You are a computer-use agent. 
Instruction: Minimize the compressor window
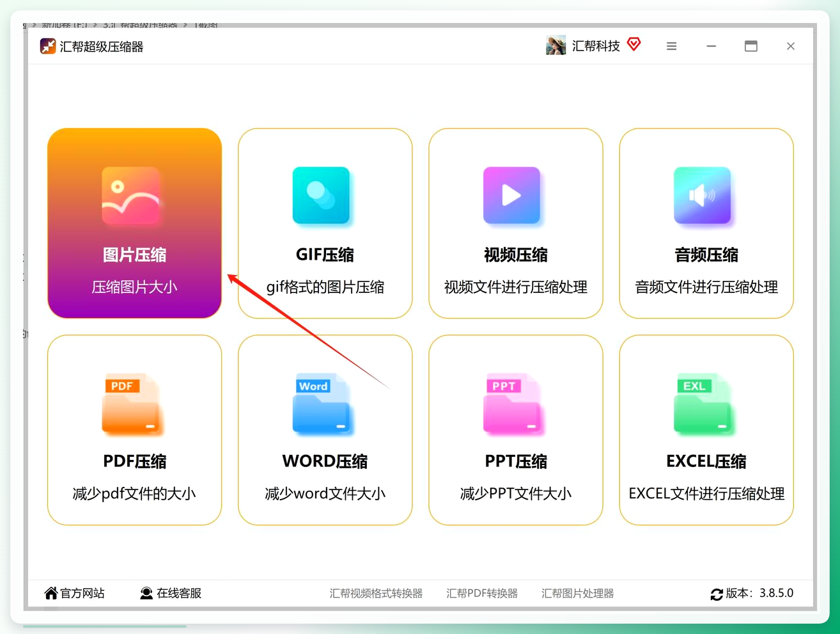711,46
